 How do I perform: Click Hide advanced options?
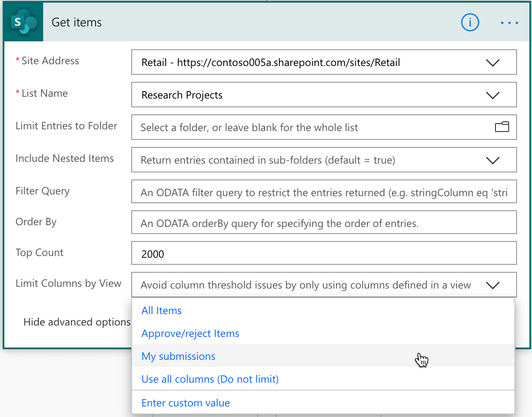coord(77,322)
